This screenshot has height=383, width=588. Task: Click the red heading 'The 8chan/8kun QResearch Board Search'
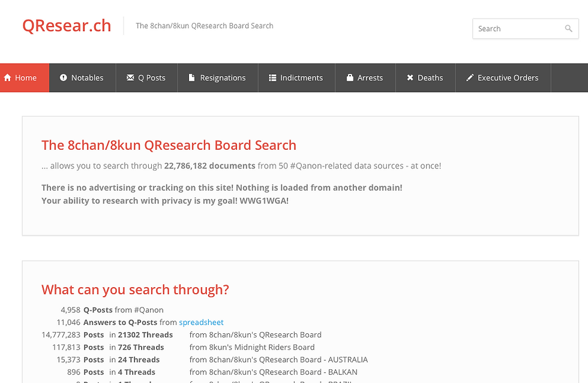(x=169, y=145)
